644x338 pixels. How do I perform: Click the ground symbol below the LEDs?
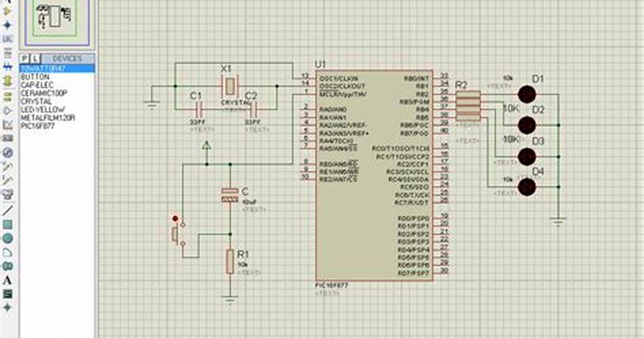(558, 222)
